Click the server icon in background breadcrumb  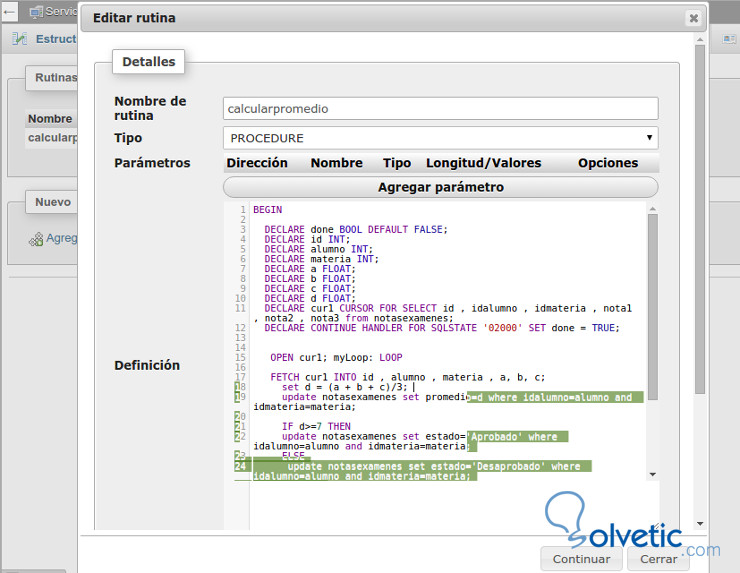[x=36, y=12]
